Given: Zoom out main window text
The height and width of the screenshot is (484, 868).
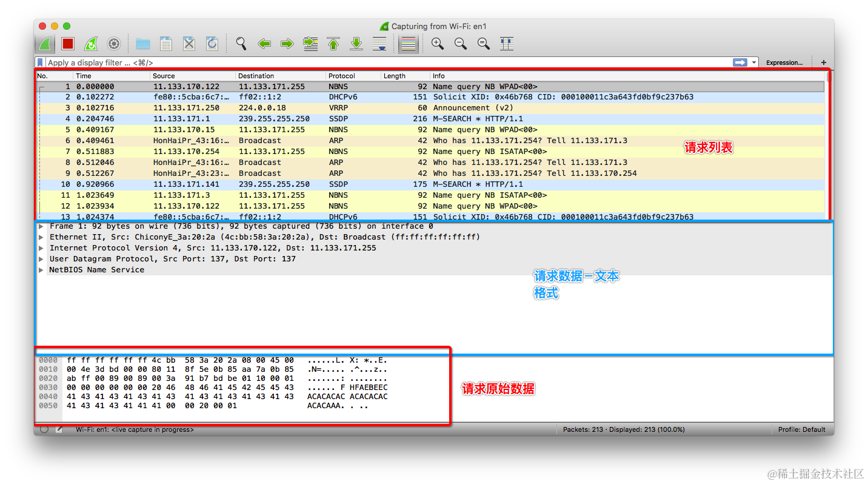Looking at the screenshot, I should coord(461,44).
